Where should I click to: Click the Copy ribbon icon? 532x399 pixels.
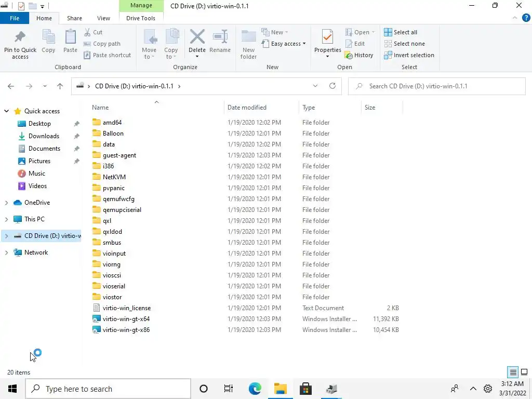[x=48, y=37]
